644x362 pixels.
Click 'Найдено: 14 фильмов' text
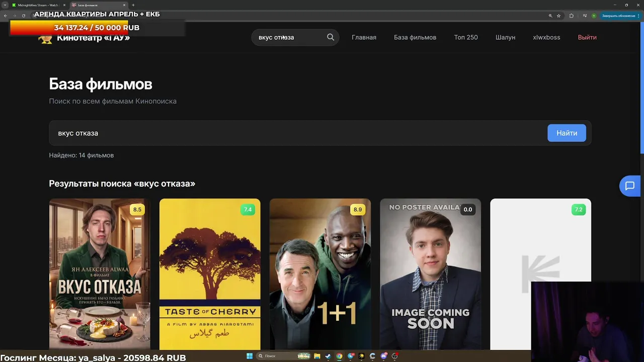81,155
